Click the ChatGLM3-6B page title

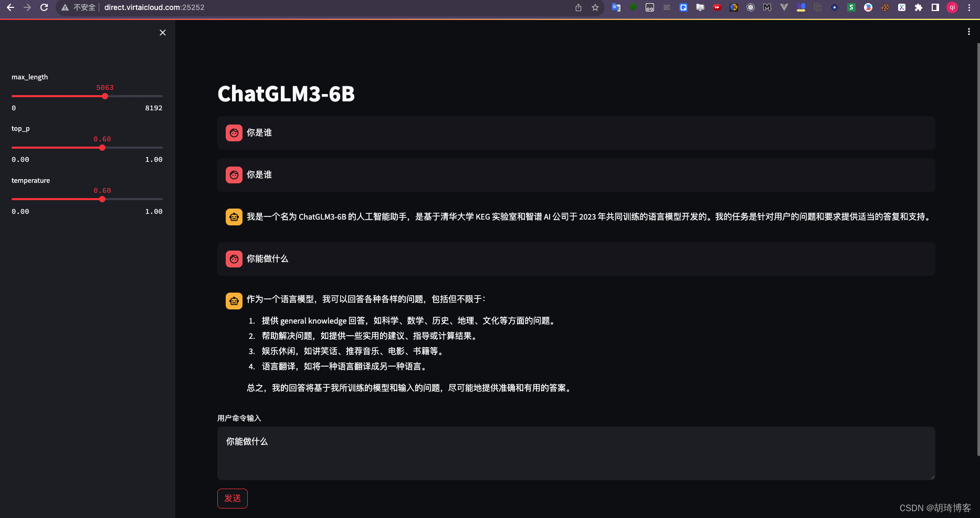286,94
